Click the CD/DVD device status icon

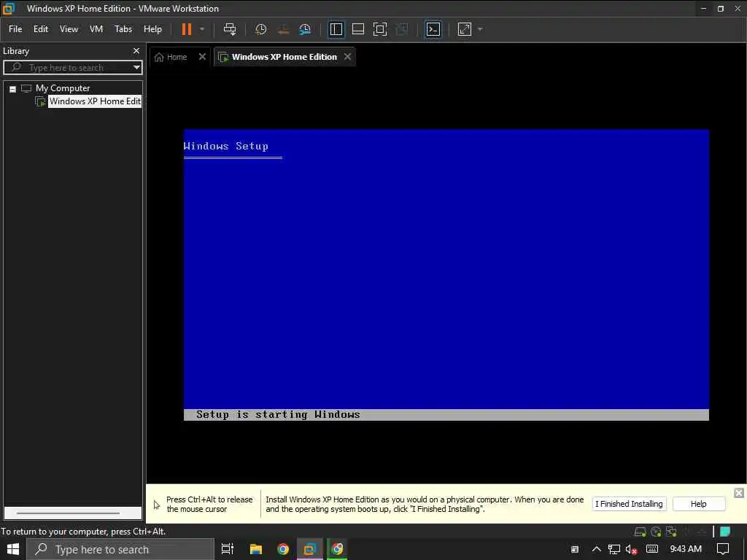[656, 532]
